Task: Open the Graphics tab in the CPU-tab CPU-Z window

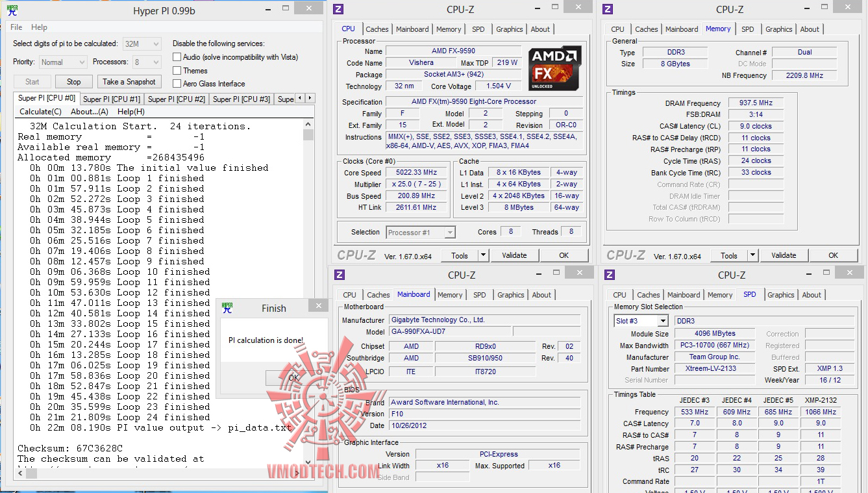Action: (510, 29)
